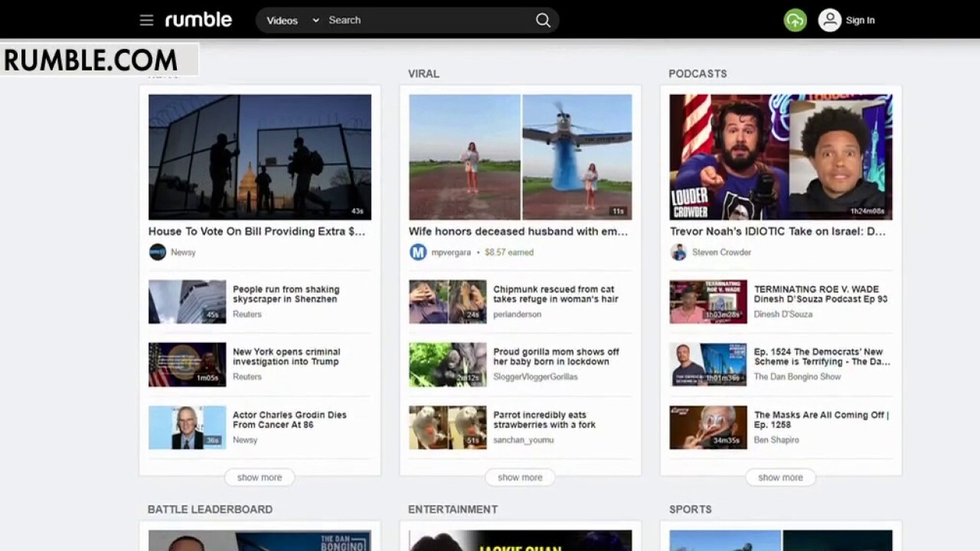Click the '$8.57 earned' text
The width and height of the screenshot is (980, 551).
click(x=509, y=253)
